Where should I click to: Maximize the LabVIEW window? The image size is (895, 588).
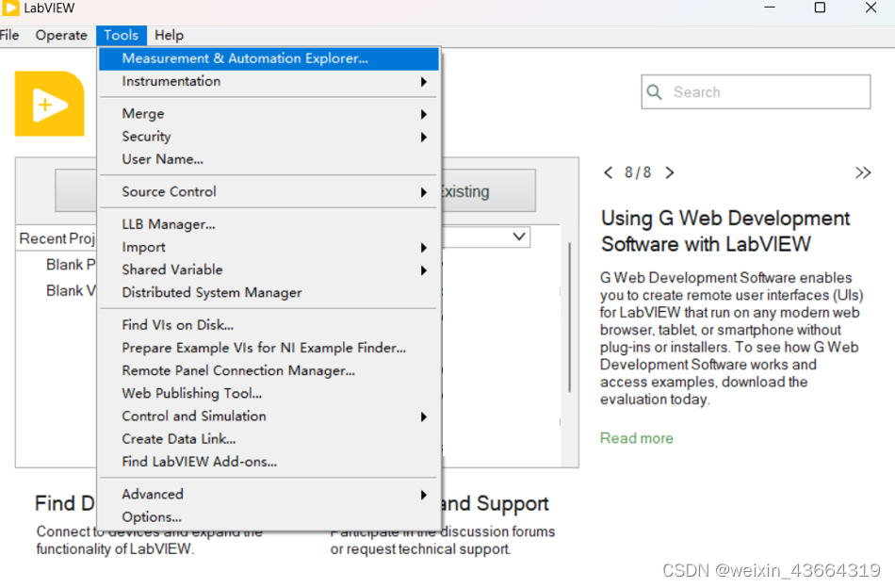(820, 8)
